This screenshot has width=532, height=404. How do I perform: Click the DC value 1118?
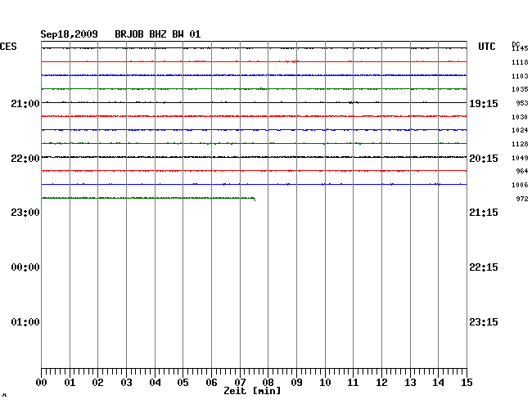[520, 62]
